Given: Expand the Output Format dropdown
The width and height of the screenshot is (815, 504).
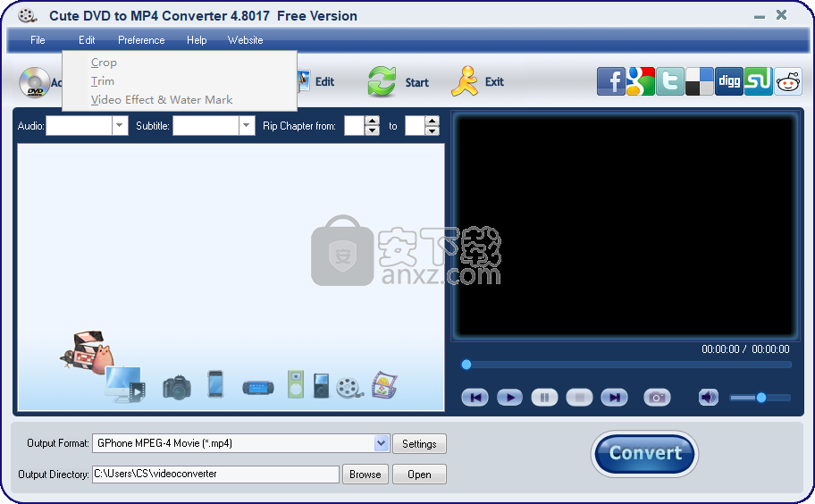Looking at the screenshot, I should 382,443.
